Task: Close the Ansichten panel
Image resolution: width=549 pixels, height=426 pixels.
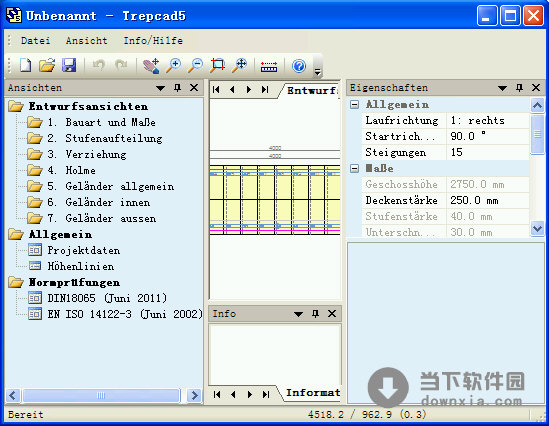Action: click(x=194, y=88)
